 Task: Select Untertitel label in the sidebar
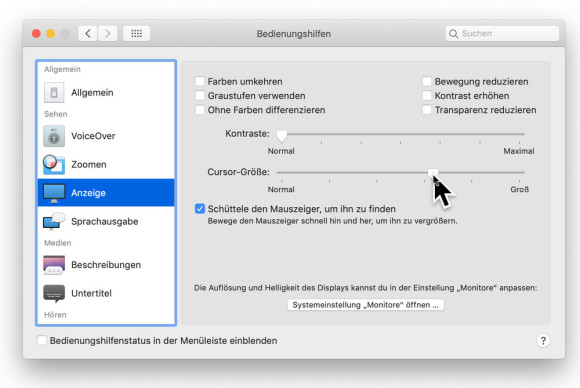click(91, 293)
